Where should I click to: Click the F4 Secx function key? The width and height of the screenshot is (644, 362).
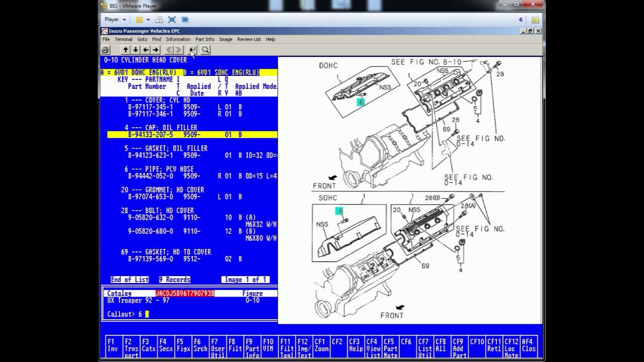pos(166,348)
